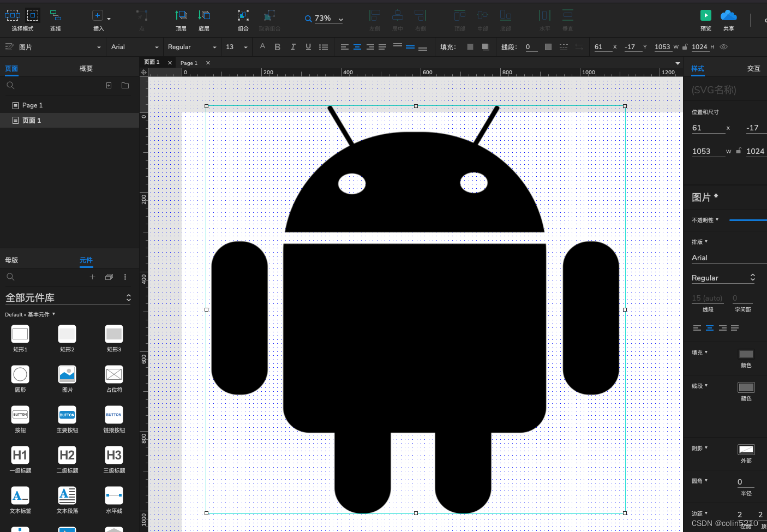Toggle bold text formatting

pyautogui.click(x=277, y=47)
